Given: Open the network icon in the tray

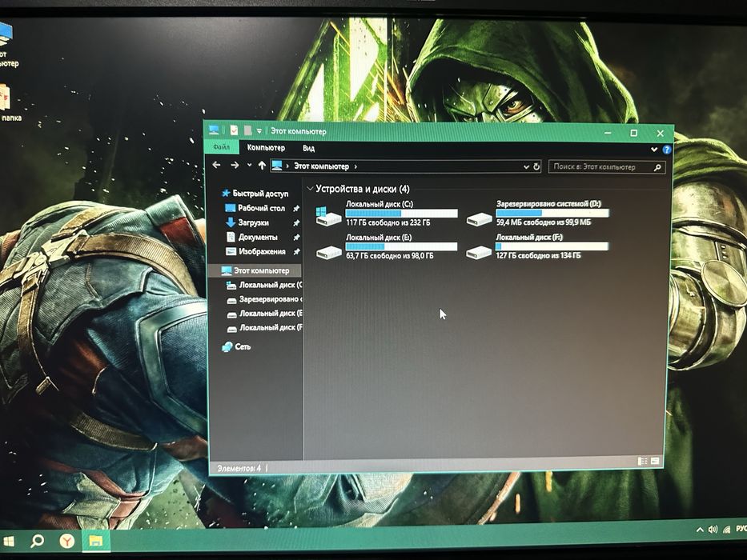Looking at the screenshot, I should [726, 530].
